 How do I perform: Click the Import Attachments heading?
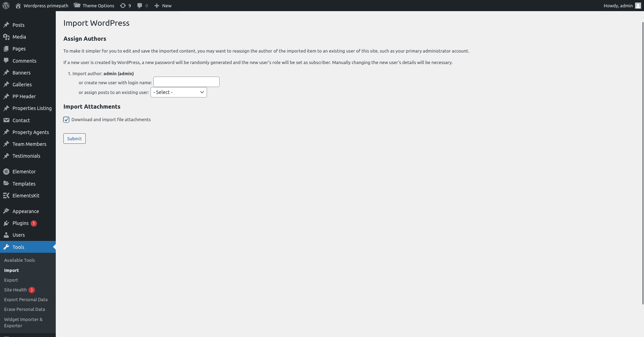tap(92, 107)
